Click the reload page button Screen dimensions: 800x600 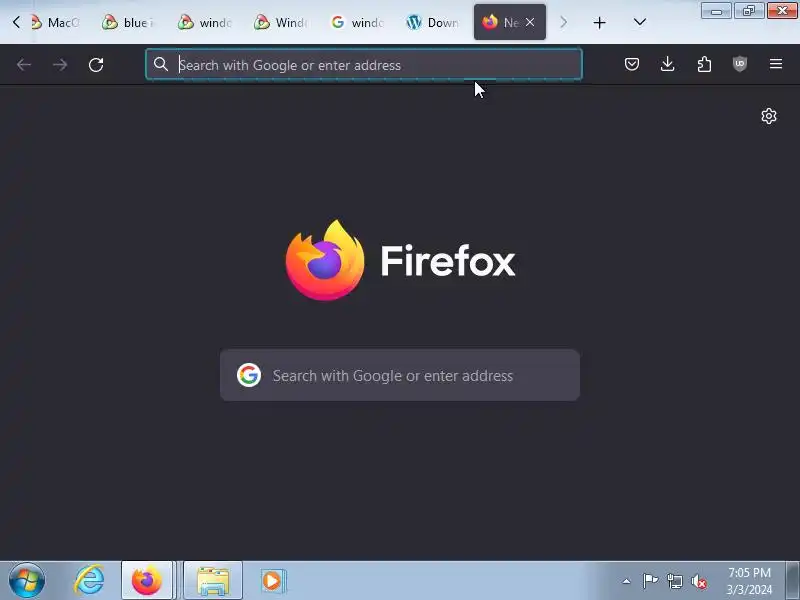coord(96,64)
